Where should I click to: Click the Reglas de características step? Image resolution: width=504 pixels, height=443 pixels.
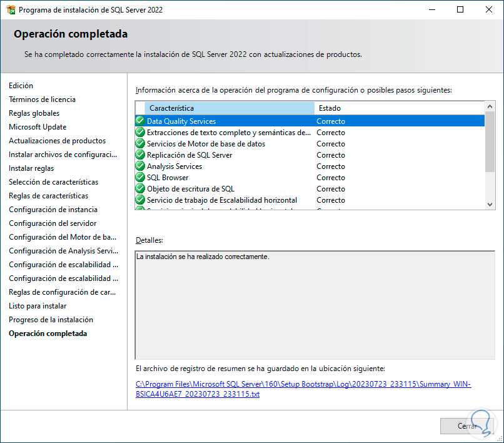click(x=49, y=196)
